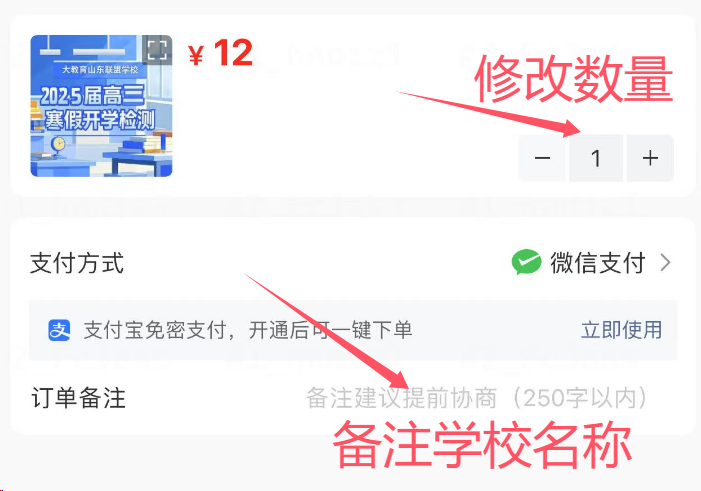Tap the expand icon on product image
Image resolution: width=701 pixels, height=491 pixels.
(x=157, y=50)
